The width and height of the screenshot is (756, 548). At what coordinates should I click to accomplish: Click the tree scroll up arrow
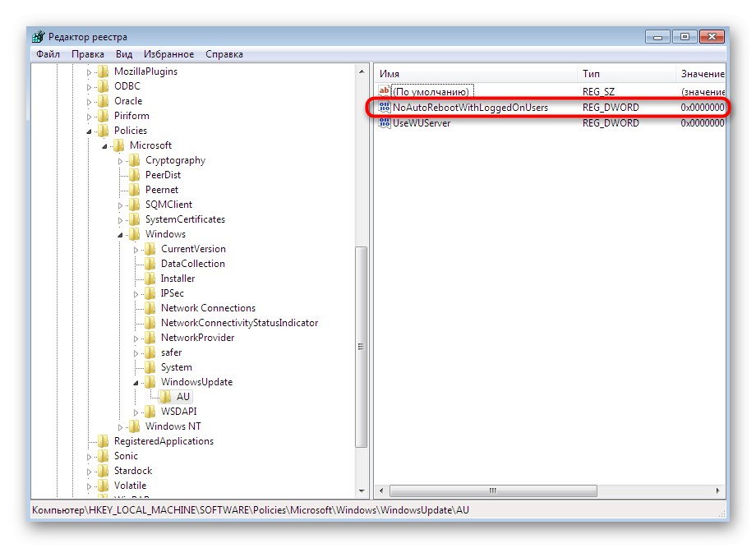pos(362,71)
